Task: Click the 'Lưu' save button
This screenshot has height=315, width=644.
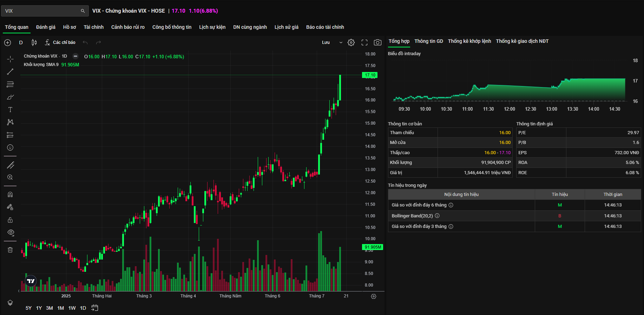Action: click(x=326, y=42)
